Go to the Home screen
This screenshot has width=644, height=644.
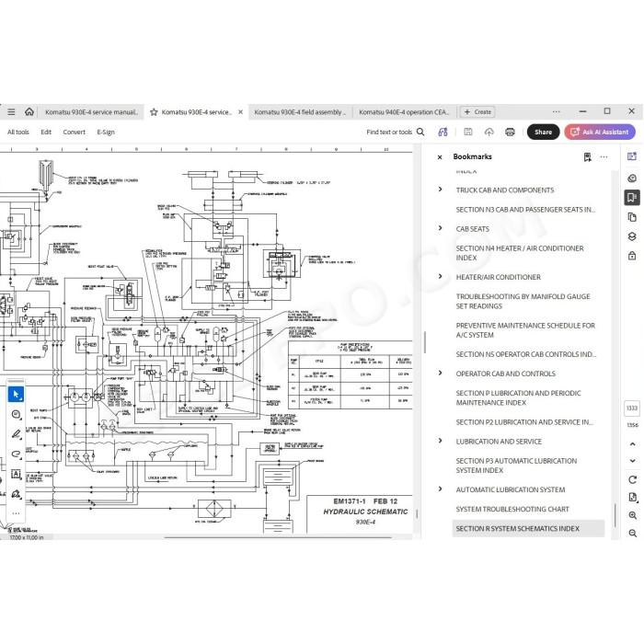coord(29,111)
